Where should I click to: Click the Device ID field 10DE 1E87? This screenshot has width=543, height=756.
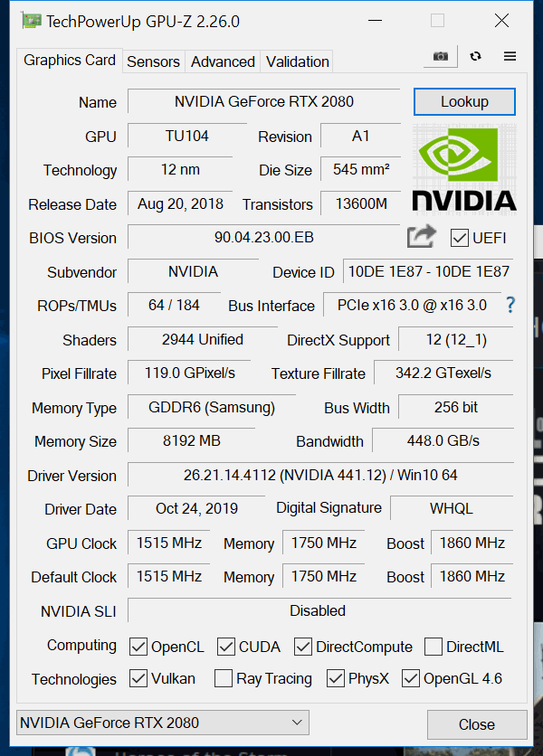429,271
